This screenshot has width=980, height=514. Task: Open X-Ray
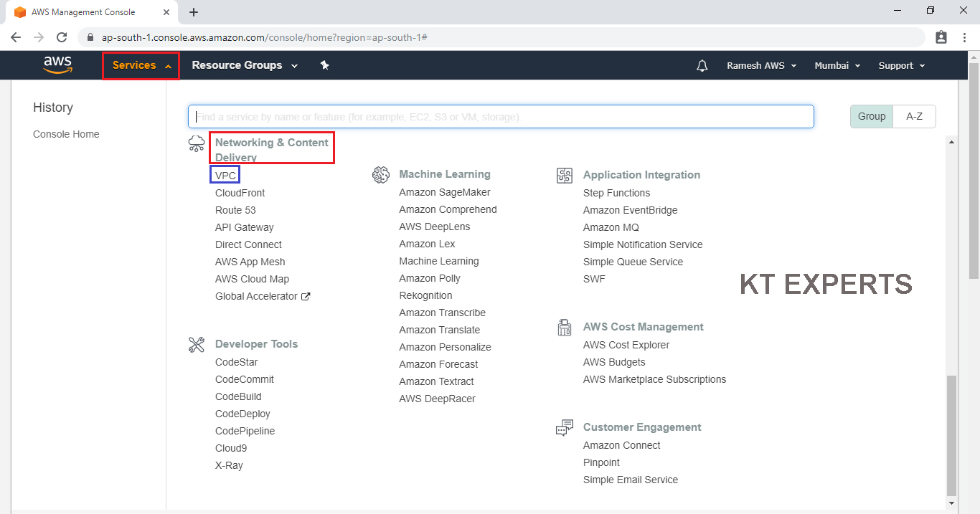pyautogui.click(x=229, y=465)
